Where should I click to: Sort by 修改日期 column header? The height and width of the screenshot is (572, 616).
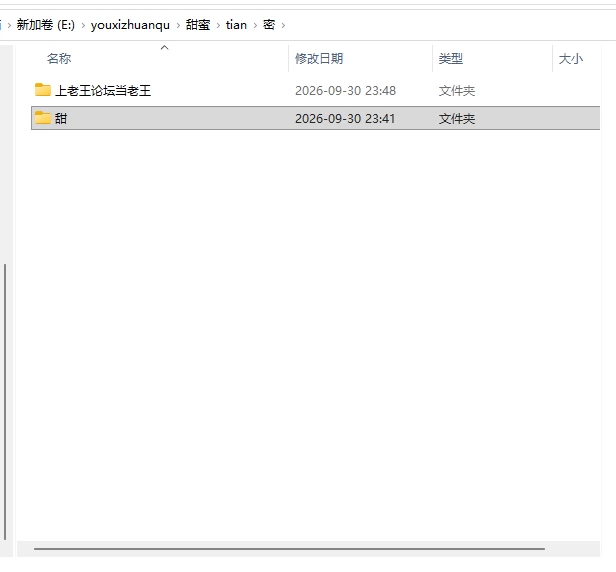point(319,59)
